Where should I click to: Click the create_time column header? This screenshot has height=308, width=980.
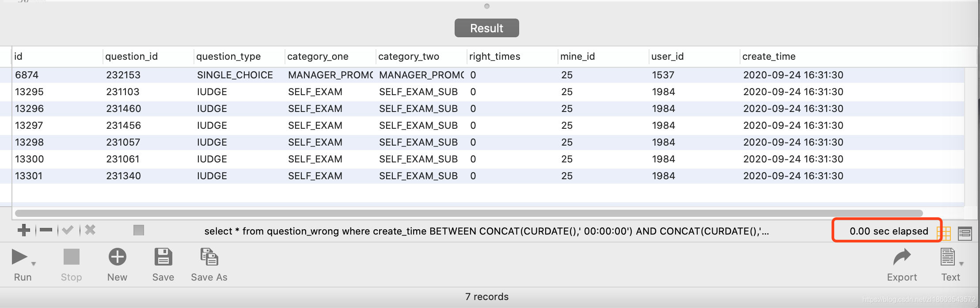coord(769,57)
